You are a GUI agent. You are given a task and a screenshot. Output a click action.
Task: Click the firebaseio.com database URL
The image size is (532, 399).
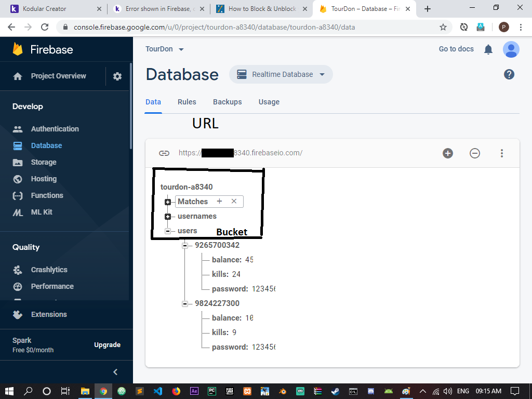(x=241, y=153)
